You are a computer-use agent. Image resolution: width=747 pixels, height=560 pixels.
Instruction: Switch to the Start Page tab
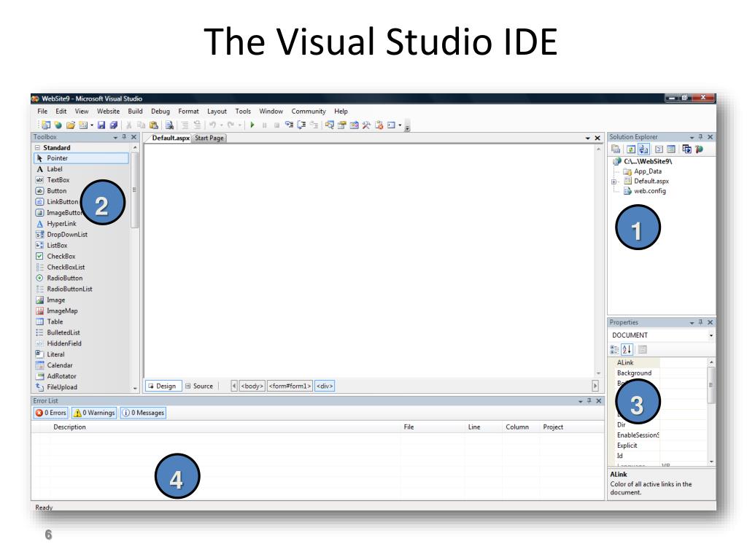point(209,138)
